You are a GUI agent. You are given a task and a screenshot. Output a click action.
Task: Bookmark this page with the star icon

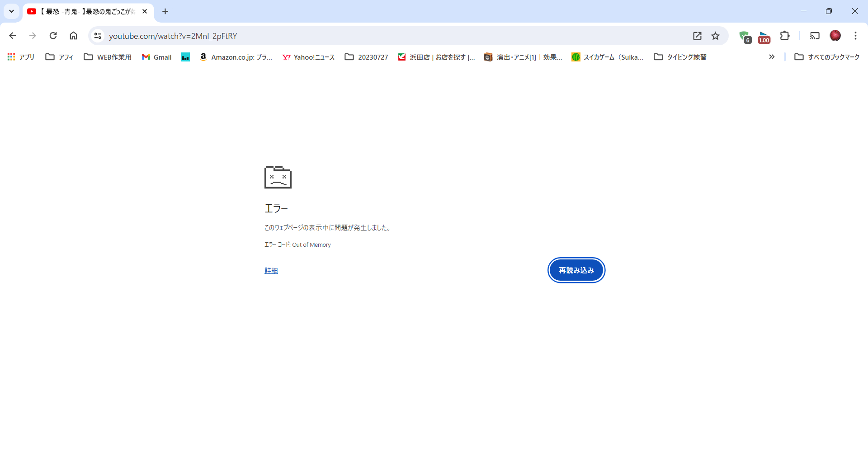716,36
